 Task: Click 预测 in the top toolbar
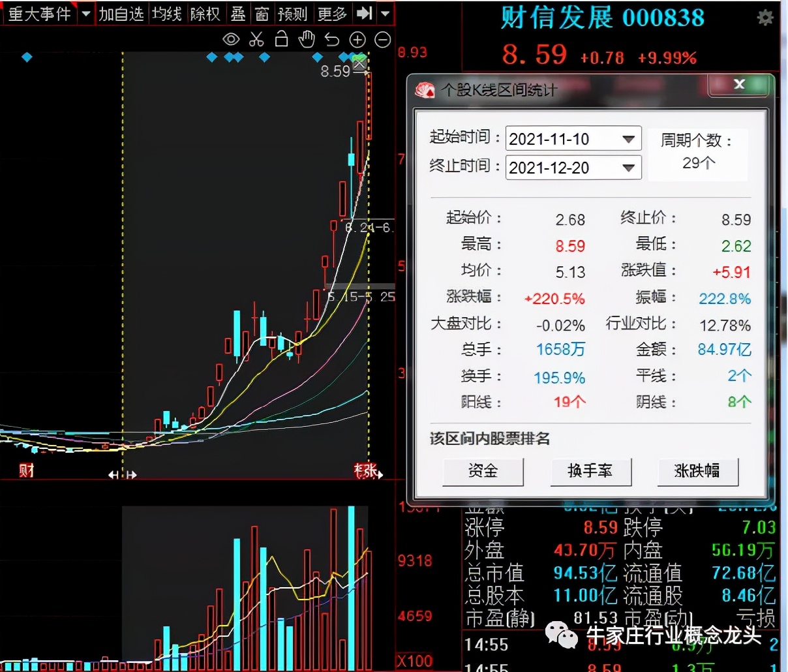coord(292,14)
